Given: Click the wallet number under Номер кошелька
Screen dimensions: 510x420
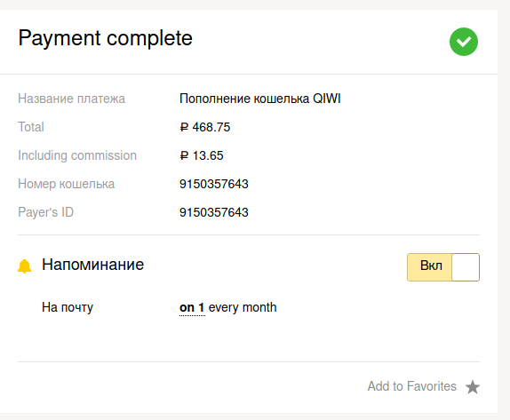Looking at the screenshot, I should coord(214,184).
